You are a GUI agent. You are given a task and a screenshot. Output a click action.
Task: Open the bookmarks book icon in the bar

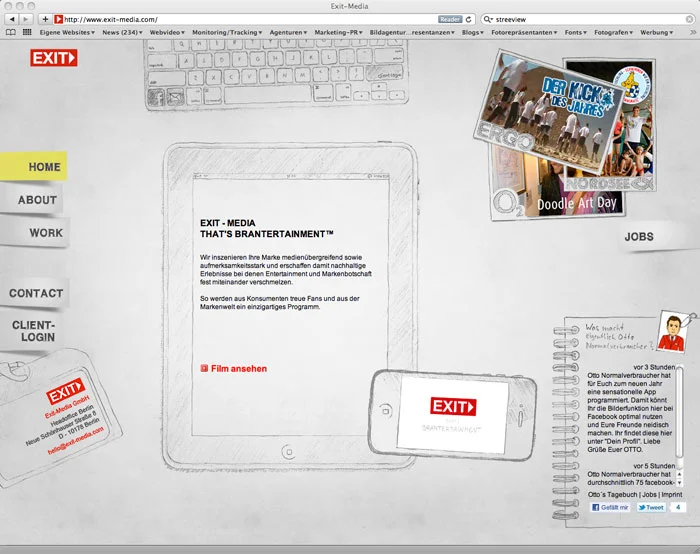(x=12, y=32)
